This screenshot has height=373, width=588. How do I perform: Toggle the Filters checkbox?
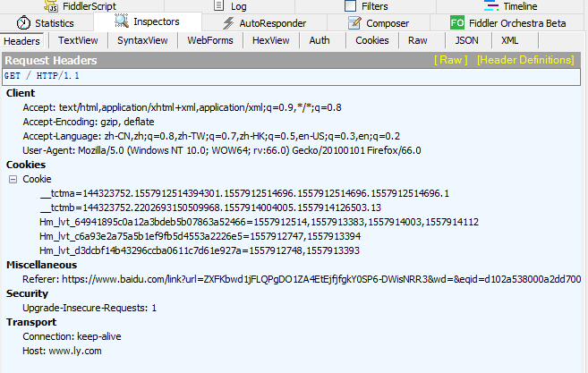click(x=350, y=5)
